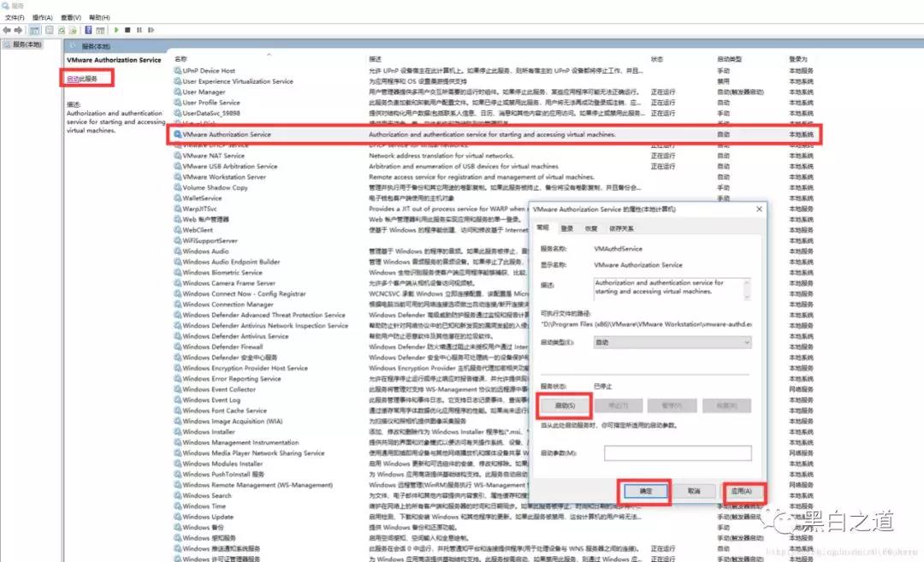Click the gear icon beside Windows Update
Screen dimensions: 924x562
(x=177, y=517)
